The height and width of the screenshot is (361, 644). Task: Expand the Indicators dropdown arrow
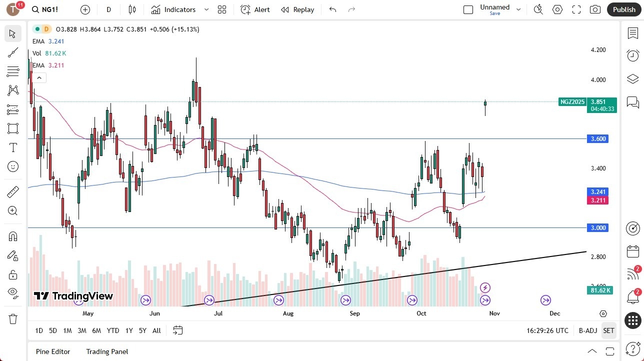click(205, 9)
